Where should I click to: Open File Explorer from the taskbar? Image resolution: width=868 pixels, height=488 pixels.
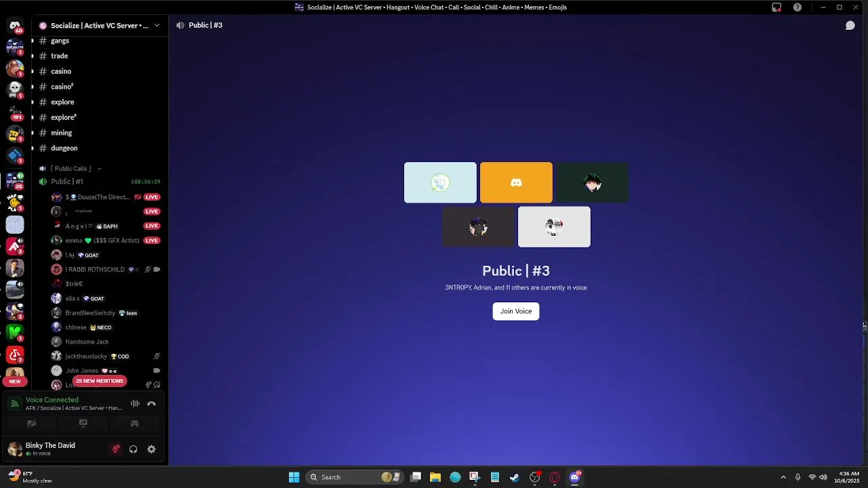435,477
